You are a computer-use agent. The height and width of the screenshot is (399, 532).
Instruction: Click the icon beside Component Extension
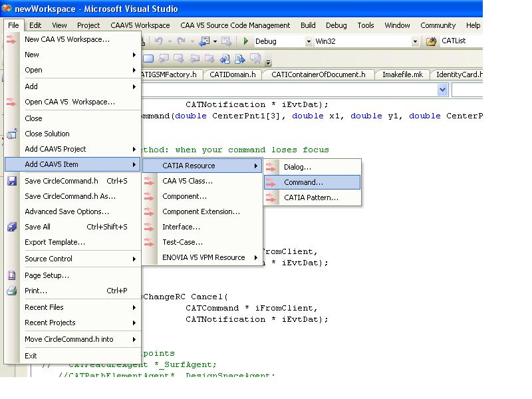click(149, 211)
